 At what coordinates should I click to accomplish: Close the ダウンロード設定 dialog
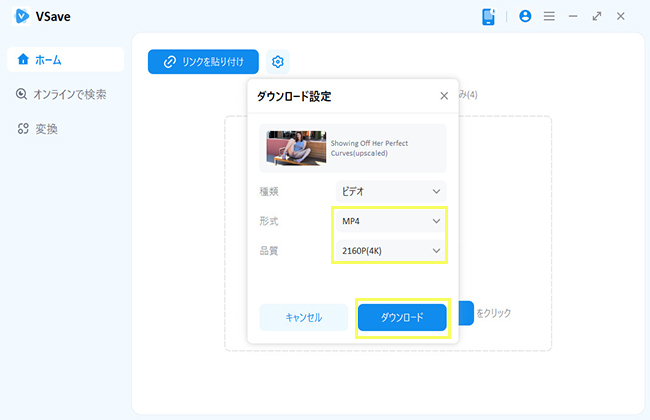pyautogui.click(x=444, y=96)
